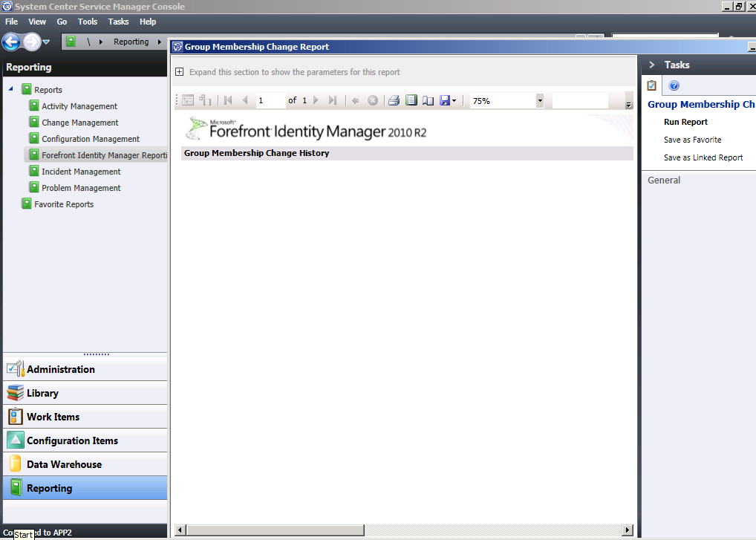Select Change Management reports folder

pyautogui.click(x=80, y=123)
